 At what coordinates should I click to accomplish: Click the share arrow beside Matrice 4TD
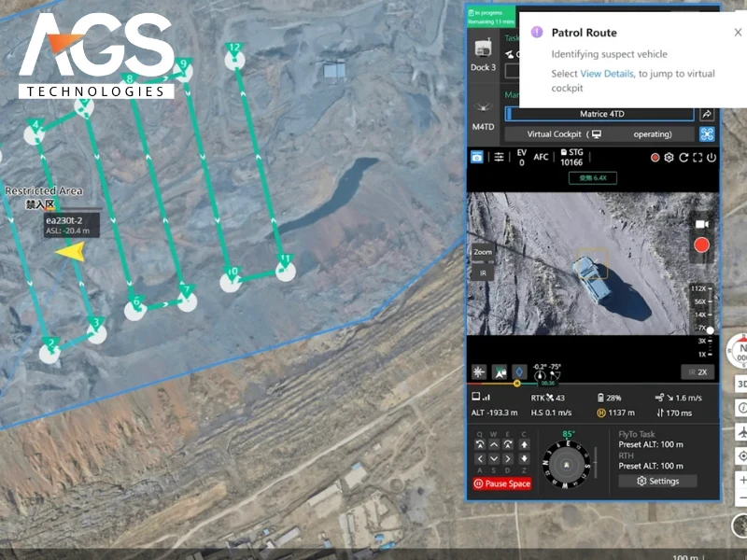point(707,114)
